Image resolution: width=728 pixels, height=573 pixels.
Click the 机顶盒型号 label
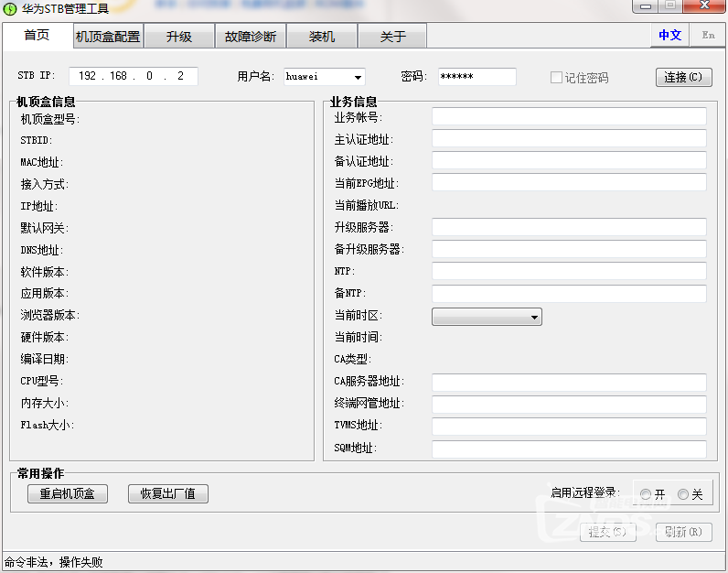[50, 119]
